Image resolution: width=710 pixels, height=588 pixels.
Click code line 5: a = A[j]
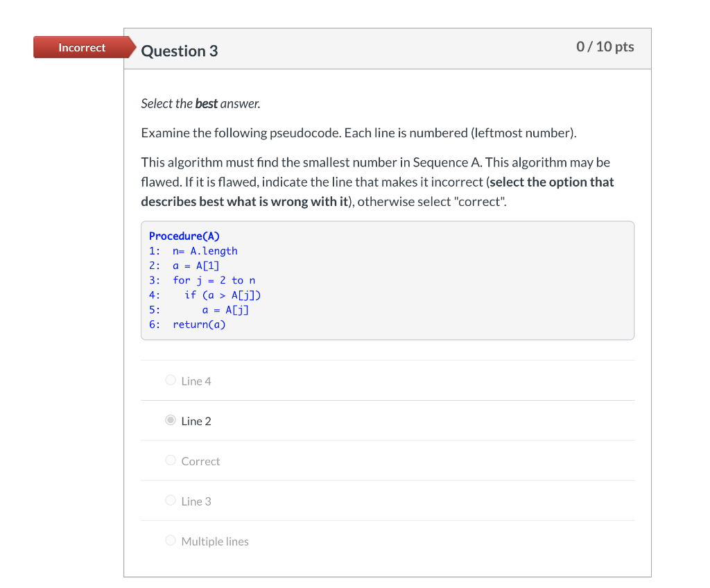(199, 310)
